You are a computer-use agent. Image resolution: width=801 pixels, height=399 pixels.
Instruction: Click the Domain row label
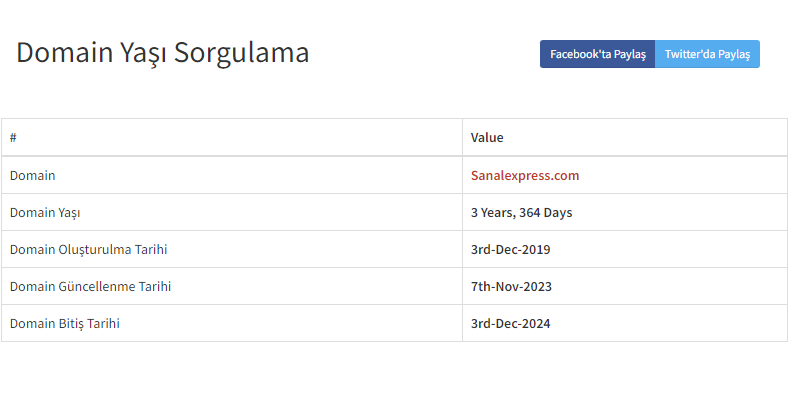point(32,175)
